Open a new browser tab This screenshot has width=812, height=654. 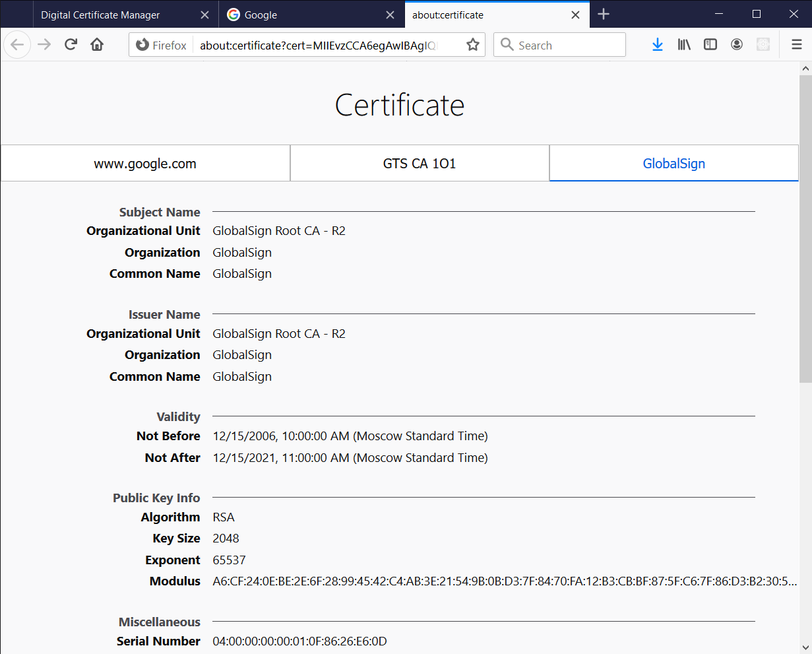604,15
